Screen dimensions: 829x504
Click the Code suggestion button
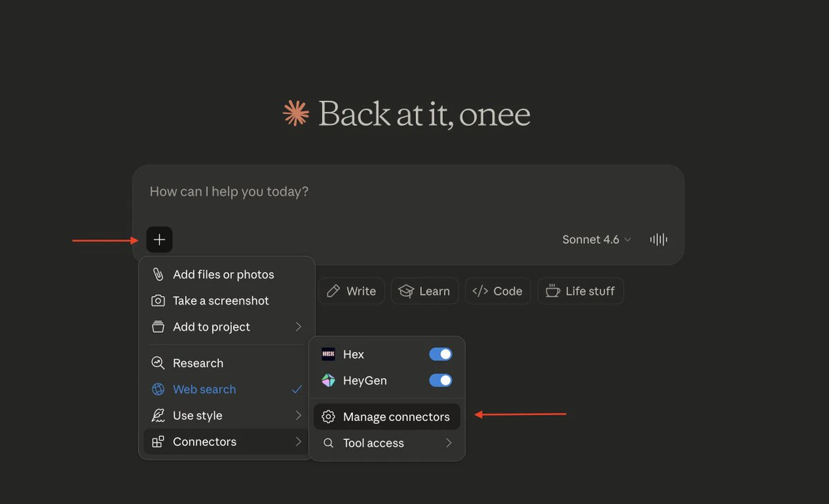click(498, 291)
